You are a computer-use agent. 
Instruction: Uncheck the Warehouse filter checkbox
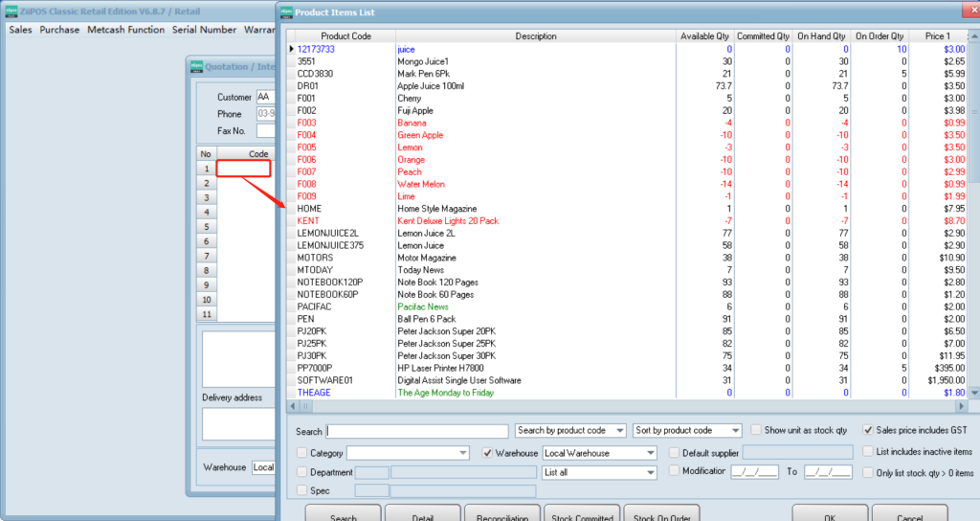tap(488, 453)
